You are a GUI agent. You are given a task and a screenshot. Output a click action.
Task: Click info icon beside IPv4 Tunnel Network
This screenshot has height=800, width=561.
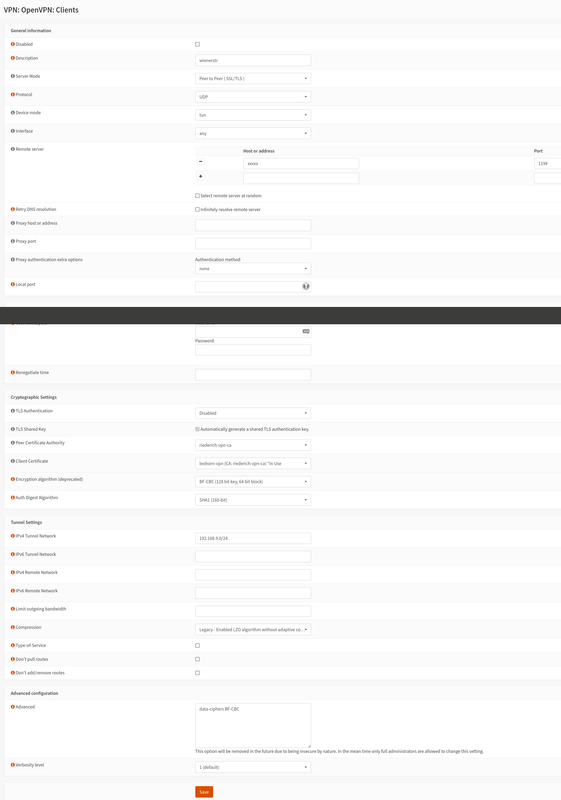point(13,536)
